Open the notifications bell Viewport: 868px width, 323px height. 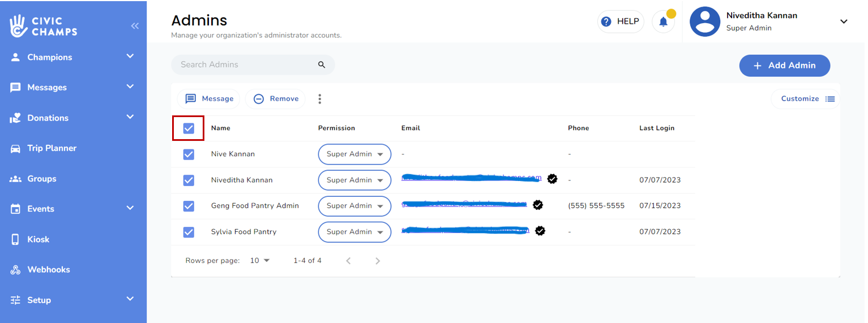click(663, 22)
